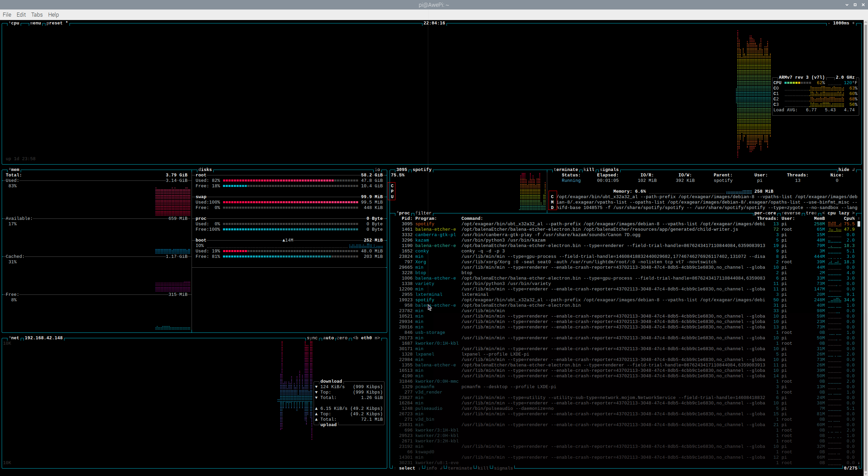Open the process filter input
Screen dimensions: 868x476
coord(424,213)
